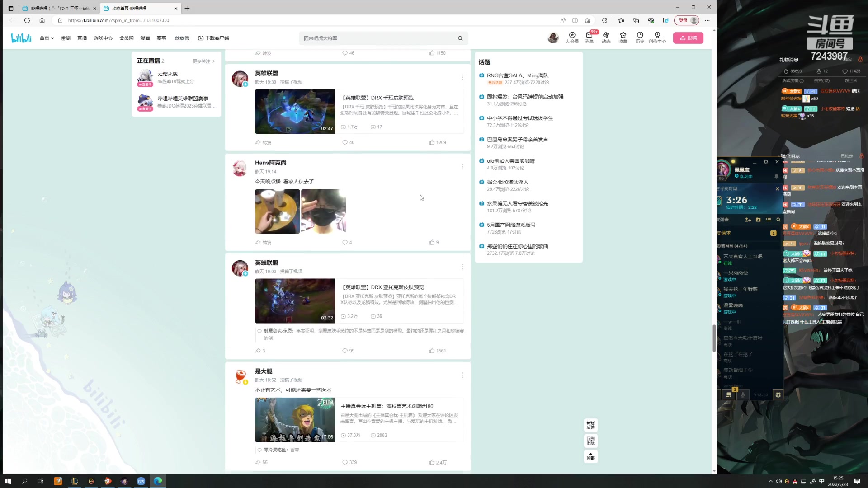Open the 历史 history clock icon
Screen dimensions: 868x488
(x=640, y=38)
